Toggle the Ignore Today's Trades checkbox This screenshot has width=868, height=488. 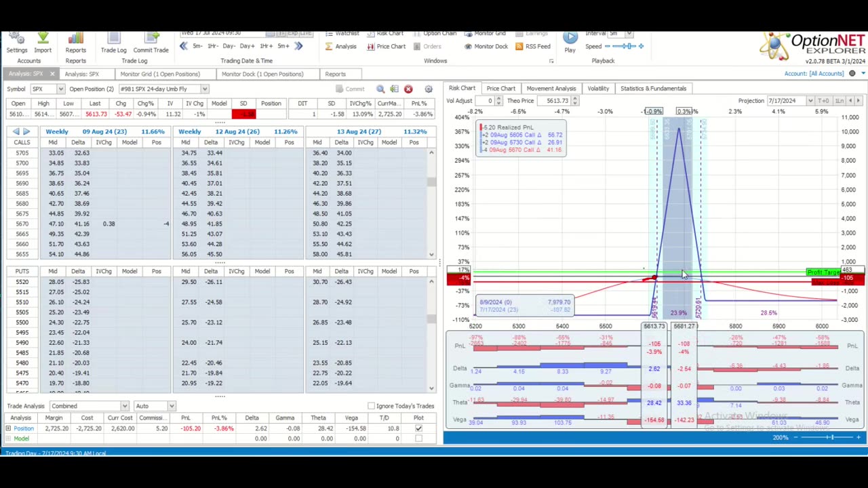371,406
